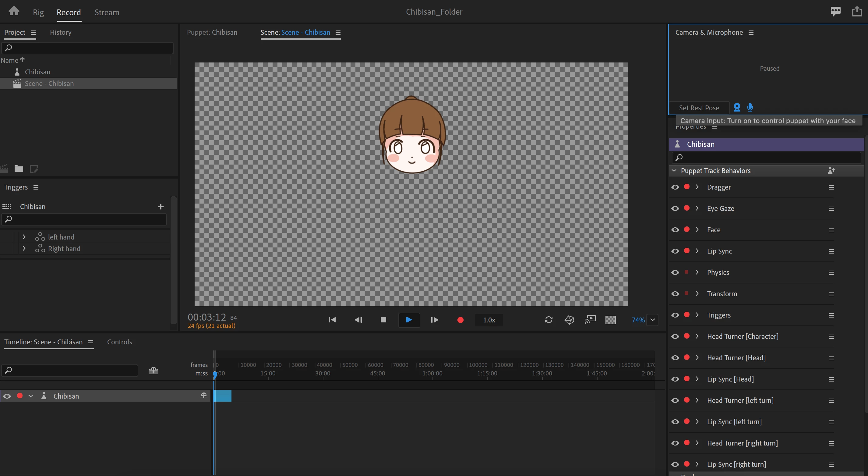
Task: Toggle the transparency checkerboard background icon
Action: pyautogui.click(x=611, y=320)
